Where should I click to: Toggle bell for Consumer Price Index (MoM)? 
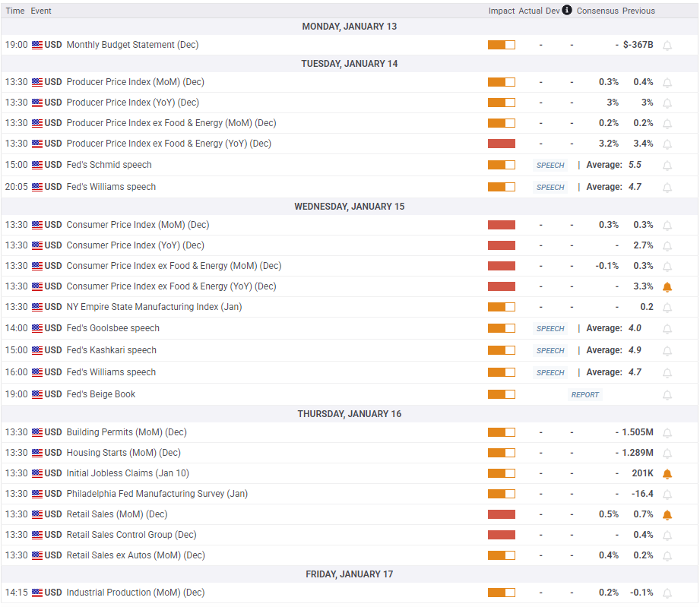point(667,226)
